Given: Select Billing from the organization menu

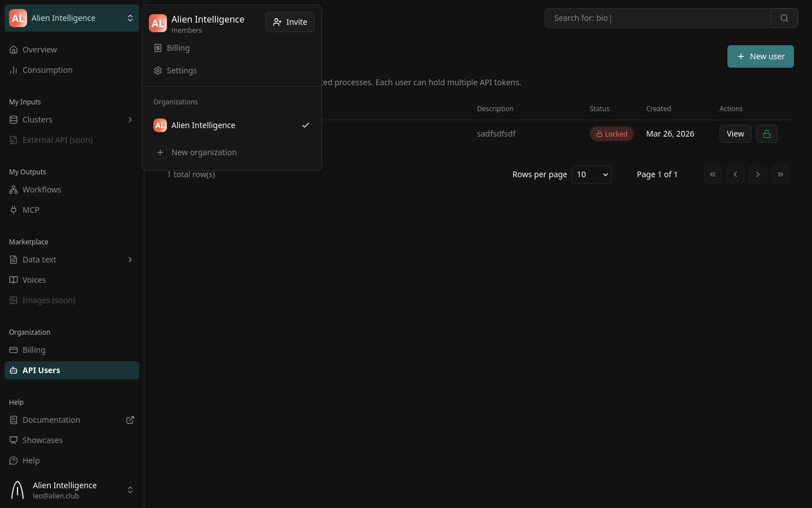Looking at the screenshot, I should (178, 48).
